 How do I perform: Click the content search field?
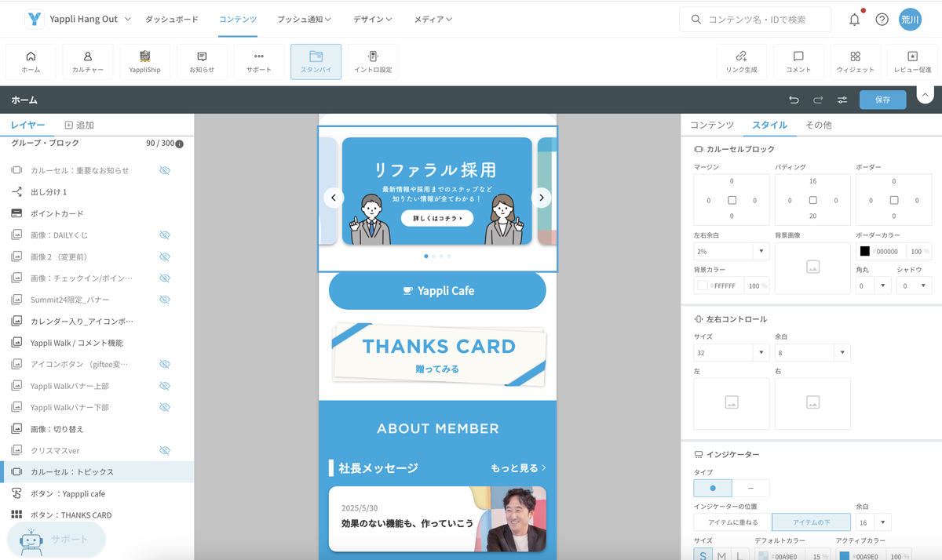point(755,20)
